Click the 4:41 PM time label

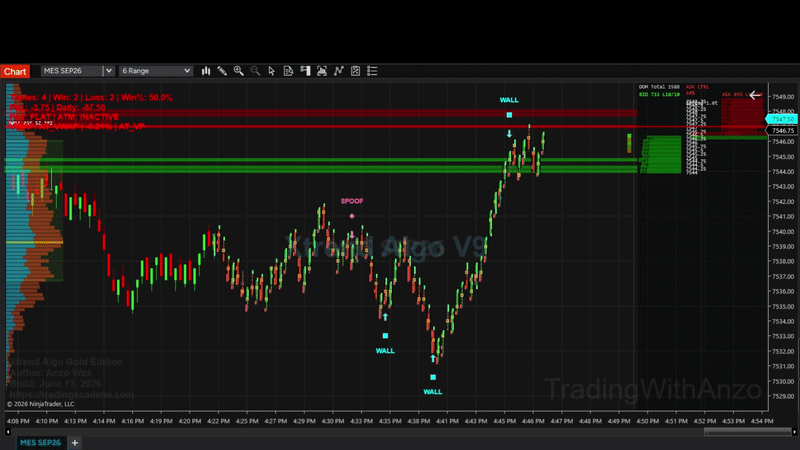[x=447, y=421]
